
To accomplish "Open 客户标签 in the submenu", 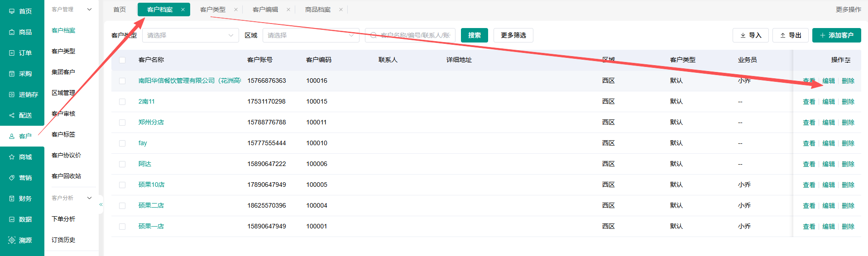I will pyautogui.click(x=63, y=134).
